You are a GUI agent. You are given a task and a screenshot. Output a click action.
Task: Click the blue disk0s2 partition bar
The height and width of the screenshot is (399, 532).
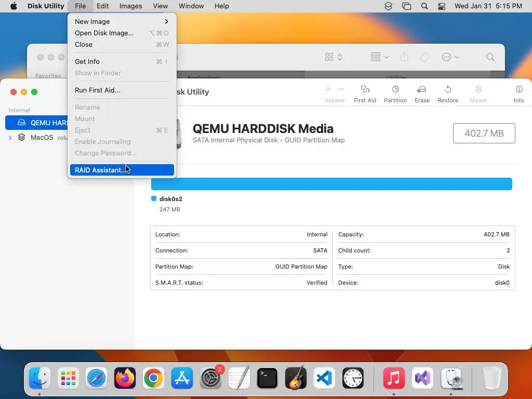coord(331,184)
